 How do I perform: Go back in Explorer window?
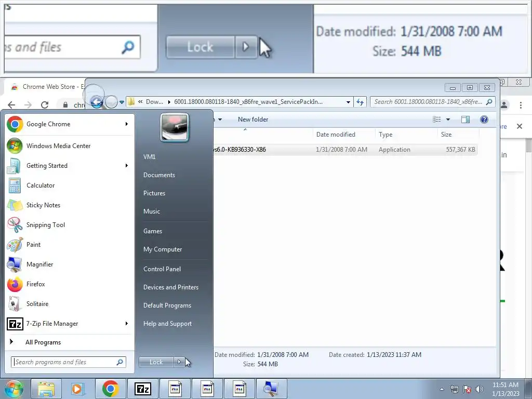coord(97,101)
